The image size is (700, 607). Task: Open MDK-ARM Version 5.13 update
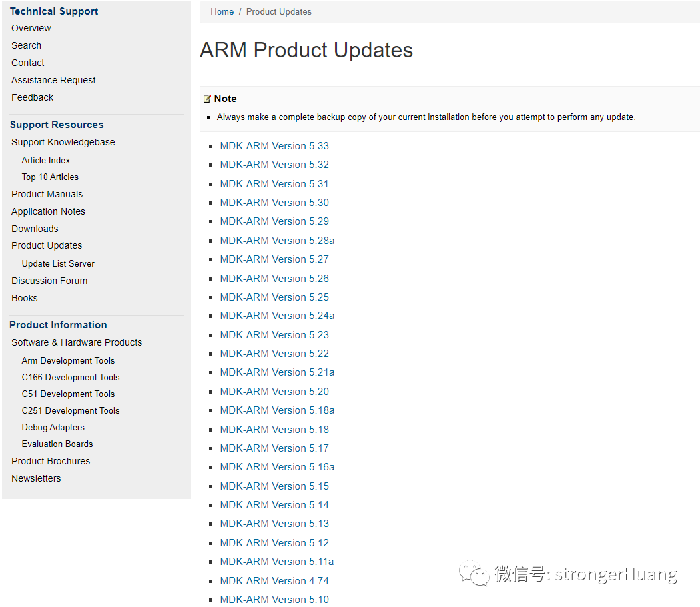(x=274, y=524)
